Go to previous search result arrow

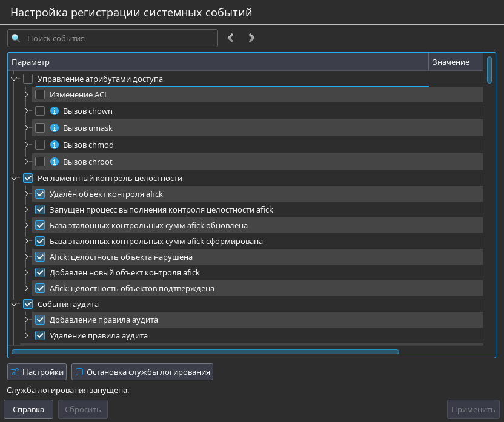click(230, 38)
